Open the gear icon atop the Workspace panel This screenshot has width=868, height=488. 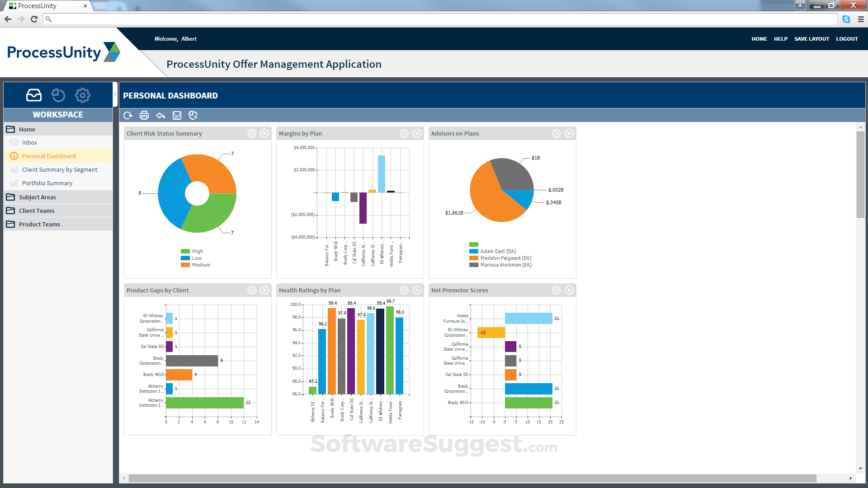(x=82, y=95)
